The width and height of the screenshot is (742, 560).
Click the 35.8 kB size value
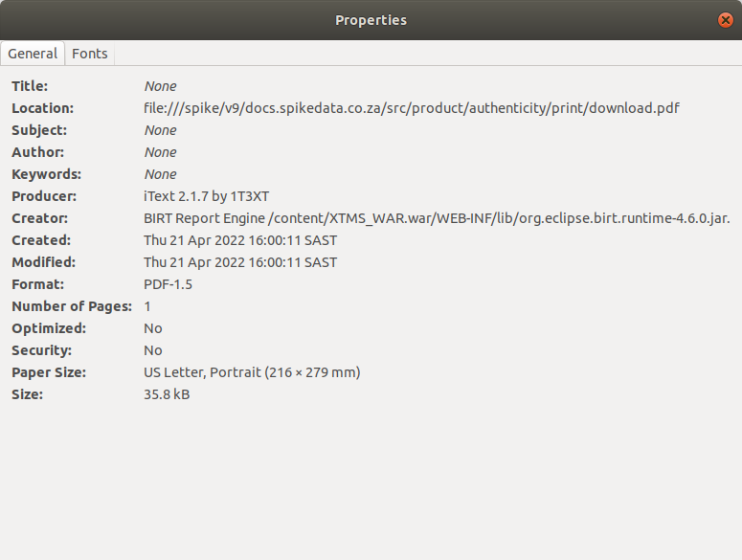tap(167, 394)
